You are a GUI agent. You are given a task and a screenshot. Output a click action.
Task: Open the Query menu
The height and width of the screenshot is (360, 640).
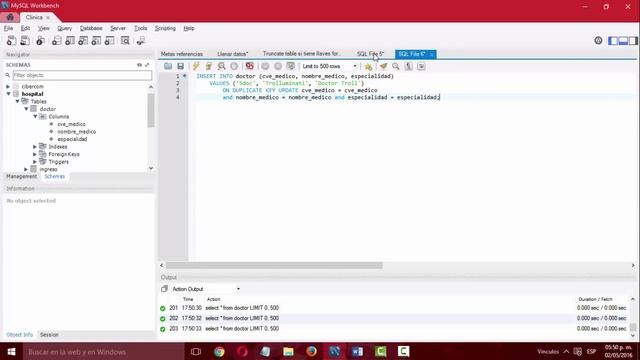click(64, 28)
